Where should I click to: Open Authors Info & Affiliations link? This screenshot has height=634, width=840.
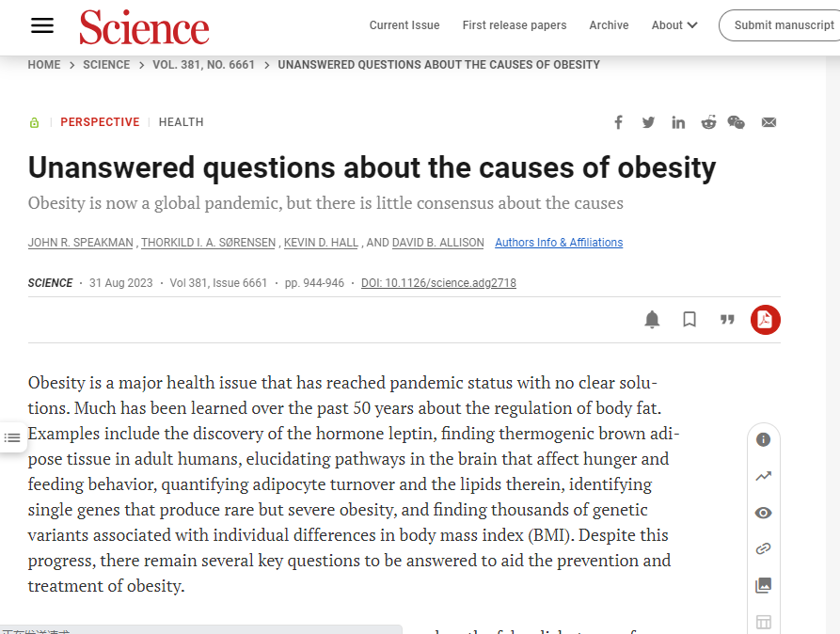click(559, 243)
